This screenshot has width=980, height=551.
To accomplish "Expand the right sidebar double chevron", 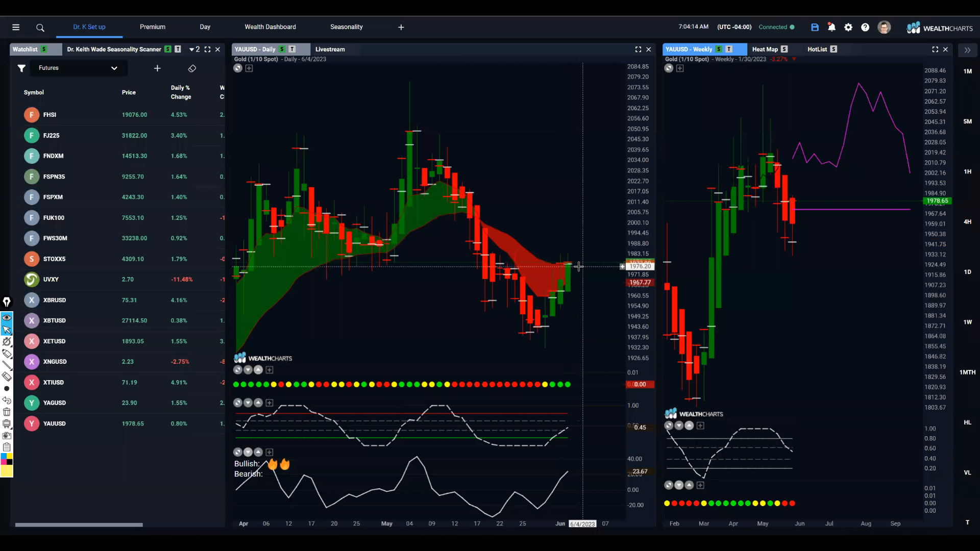I will pyautogui.click(x=967, y=50).
